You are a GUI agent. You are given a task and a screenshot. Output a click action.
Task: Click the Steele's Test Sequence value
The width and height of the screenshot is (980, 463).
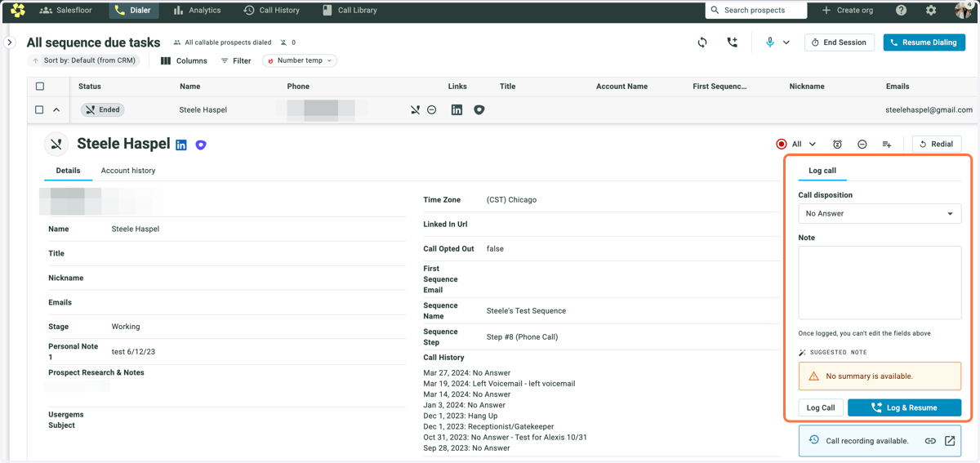pos(526,311)
